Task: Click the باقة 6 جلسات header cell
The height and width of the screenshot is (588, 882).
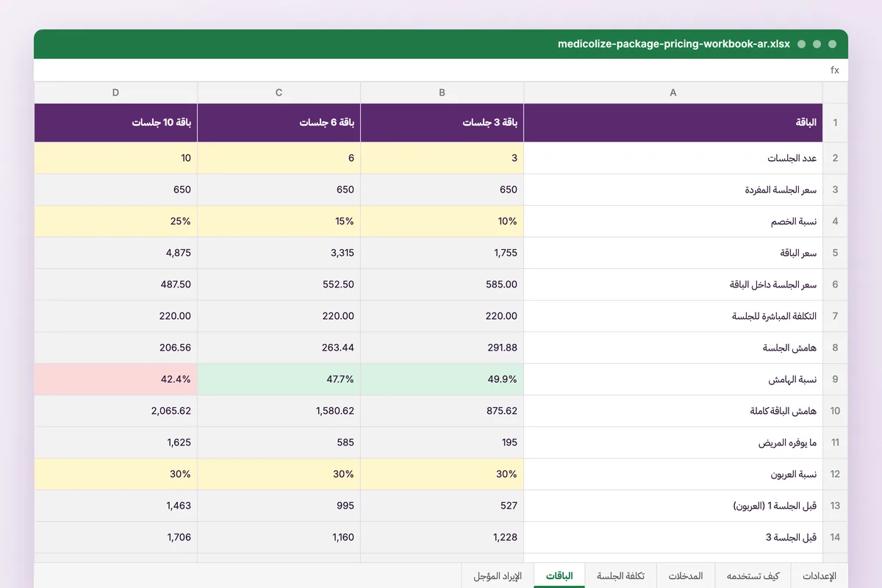Action: [279, 123]
